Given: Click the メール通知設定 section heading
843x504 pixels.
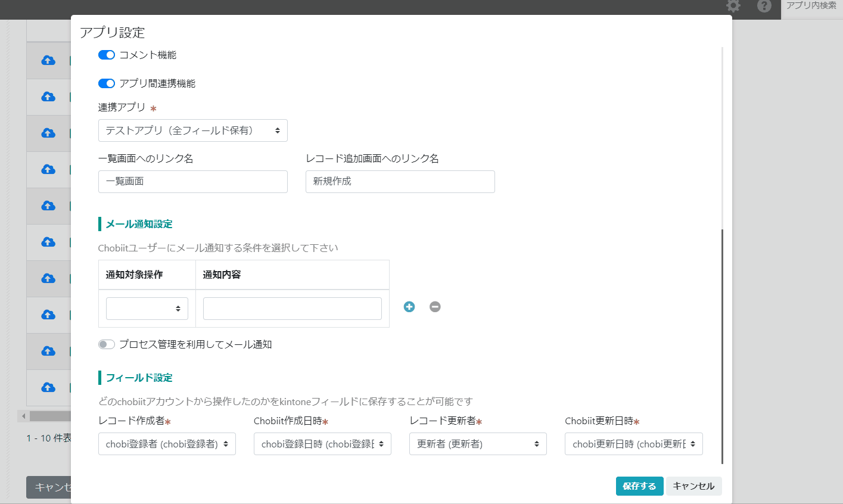Looking at the screenshot, I should 139,224.
